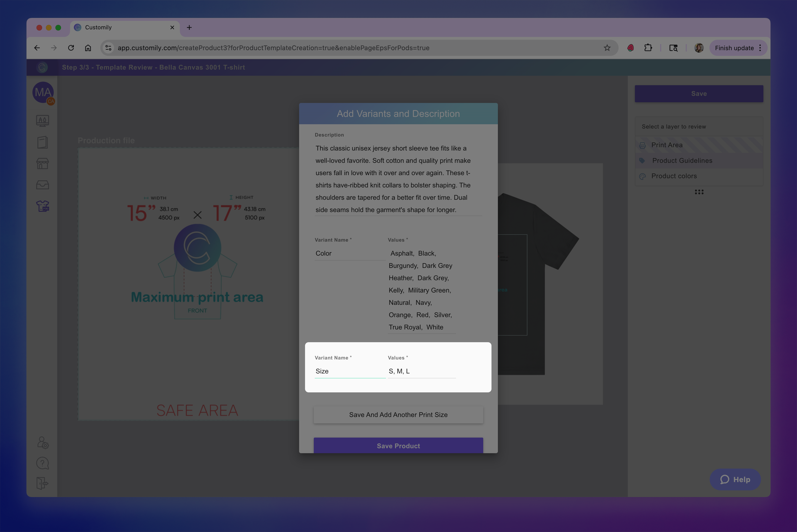Open the store icon in sidebar

click(42, 164)
